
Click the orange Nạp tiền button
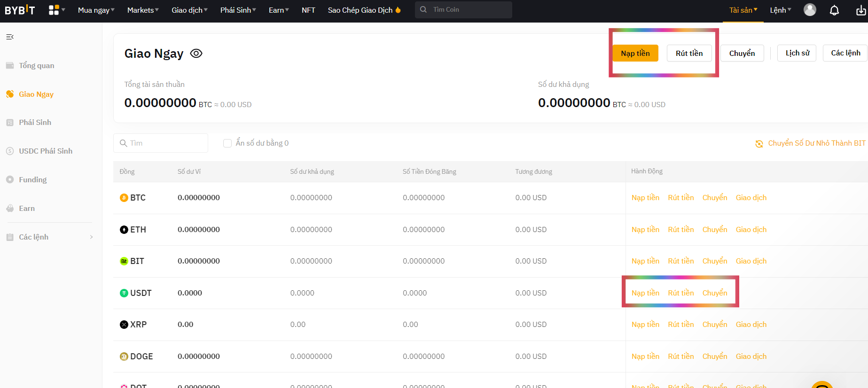point(635,53)
